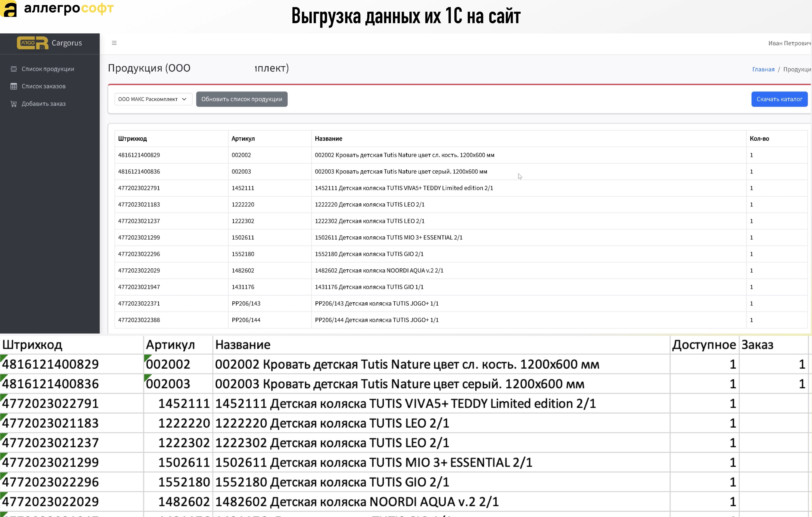This screenshot has width=812, height=517.
Task: Click the add-order cart icon
Action: (13, 104)
